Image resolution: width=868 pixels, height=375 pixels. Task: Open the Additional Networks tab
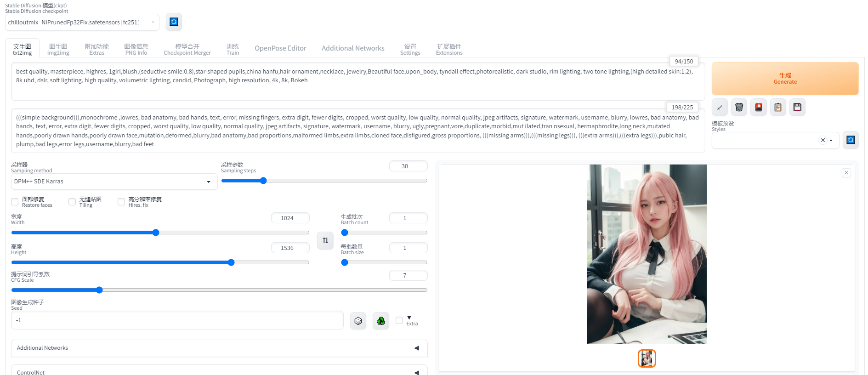coord(353,48)
